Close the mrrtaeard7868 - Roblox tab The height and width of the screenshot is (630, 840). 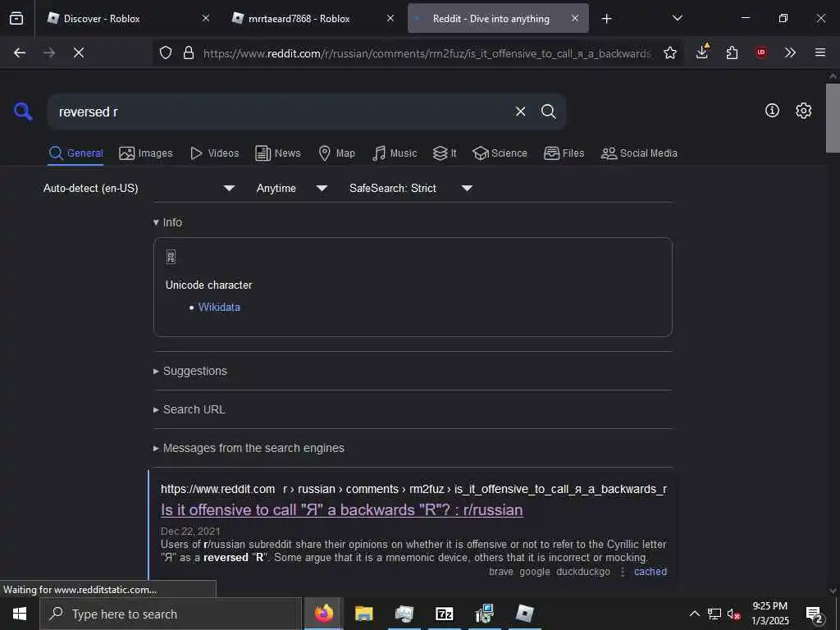pos(390,18)
